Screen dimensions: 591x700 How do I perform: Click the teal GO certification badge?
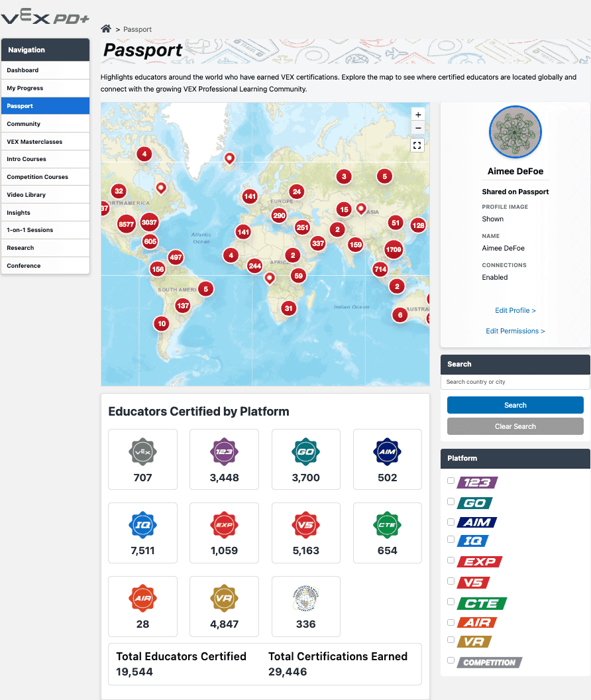(x=305, y=452)
